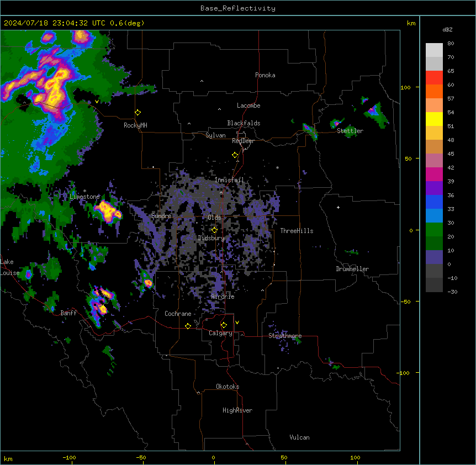Click the Sylvan label
Screen dimensions: 476x465
click(215, 135)
